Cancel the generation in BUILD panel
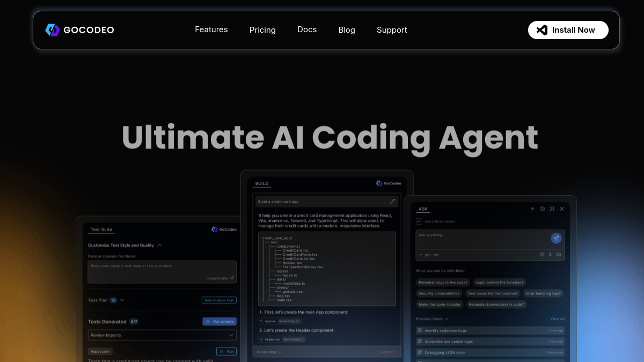 point(389,352)
